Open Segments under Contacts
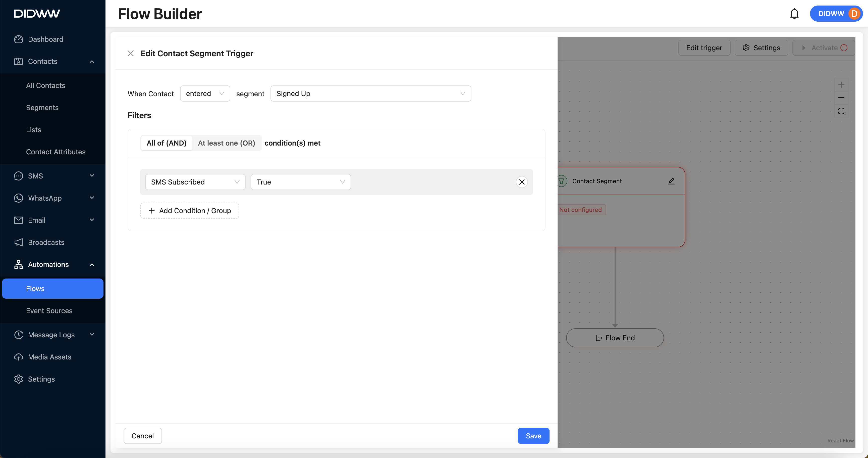The width and height of the screenshot is (868, 458). 42,108
